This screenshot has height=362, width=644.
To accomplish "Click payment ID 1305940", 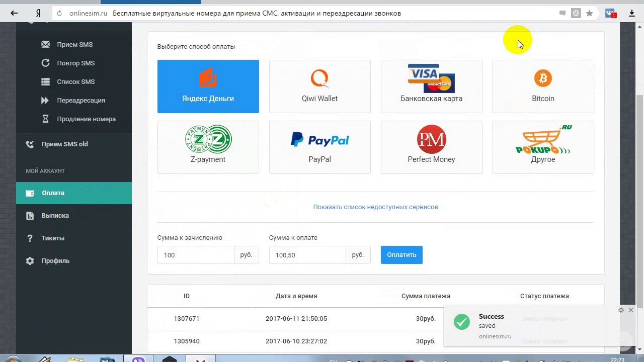I will (187, 341).
